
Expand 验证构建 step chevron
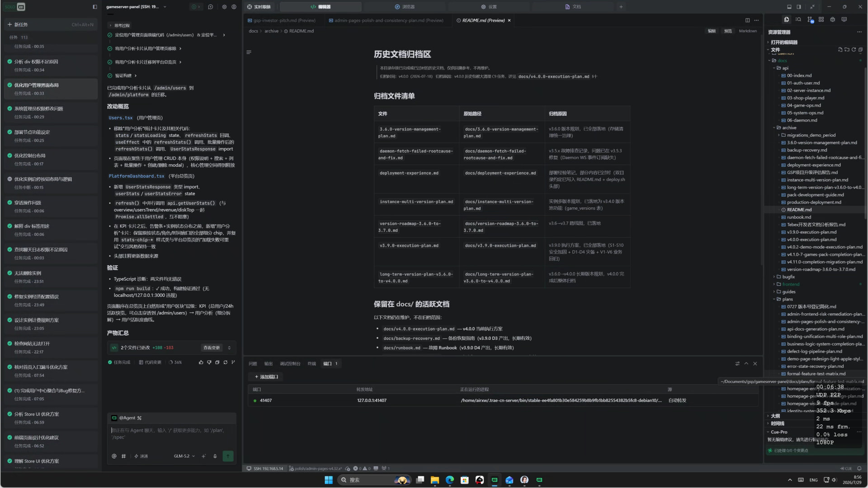point(135,75)
